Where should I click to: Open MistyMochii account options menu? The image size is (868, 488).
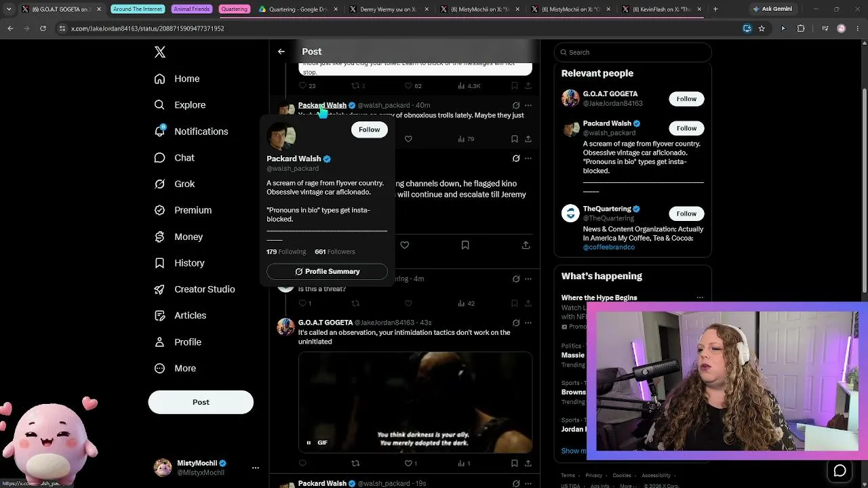256,468
